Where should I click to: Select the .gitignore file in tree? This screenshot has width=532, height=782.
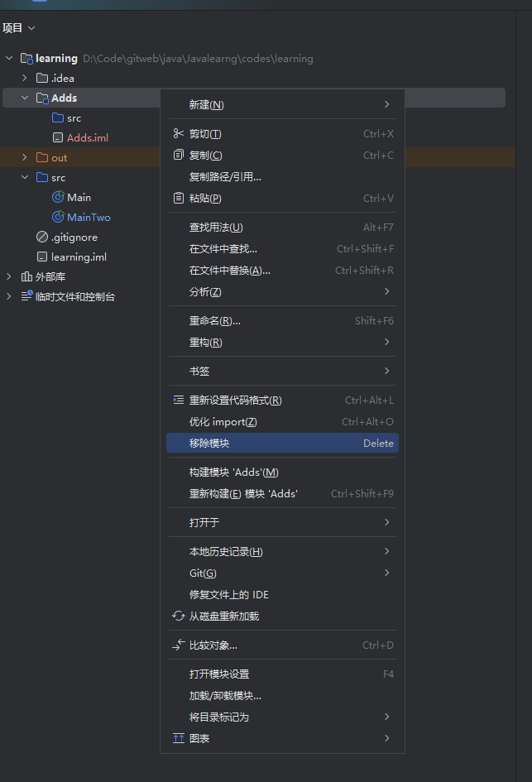tap(74, 237)
